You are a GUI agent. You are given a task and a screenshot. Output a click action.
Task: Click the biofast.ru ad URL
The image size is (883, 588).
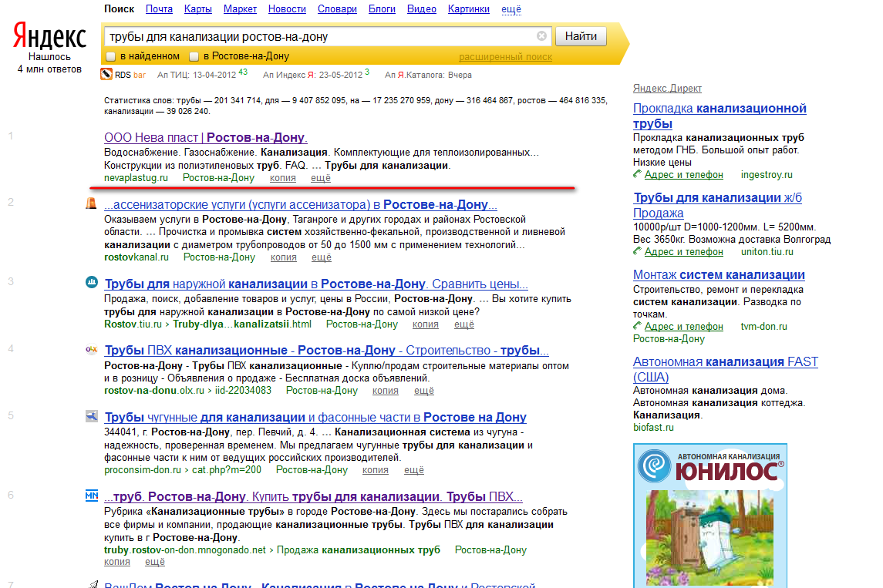click(x=653, y=427)
